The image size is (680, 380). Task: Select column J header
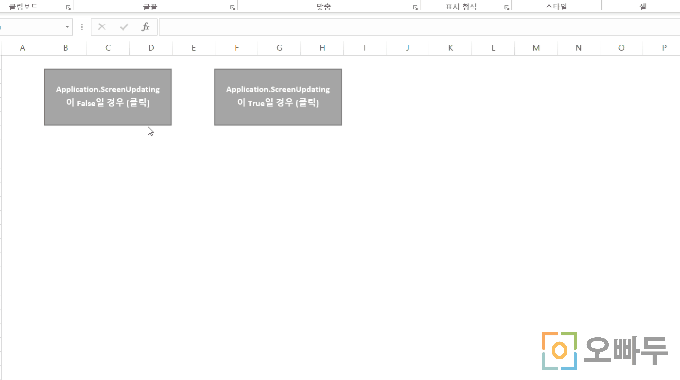click(x=408, y=48)
